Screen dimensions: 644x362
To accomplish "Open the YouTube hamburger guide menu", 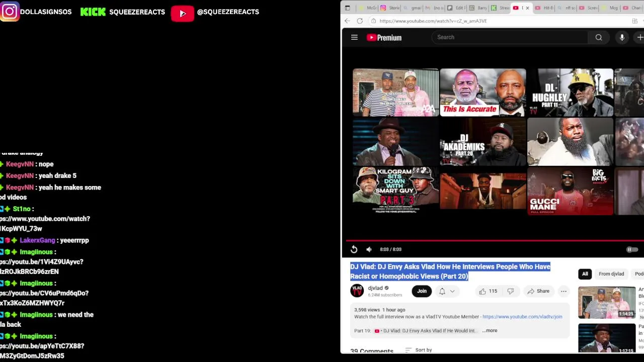I will coord(354,37).
